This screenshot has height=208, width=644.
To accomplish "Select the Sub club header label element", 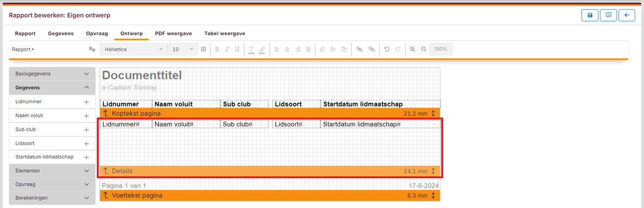I will coord(245,104).
